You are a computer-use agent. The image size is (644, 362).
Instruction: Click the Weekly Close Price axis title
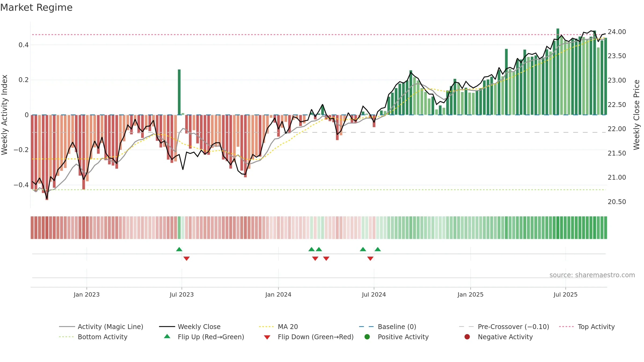pyautogui.click(x=636, y=115)
